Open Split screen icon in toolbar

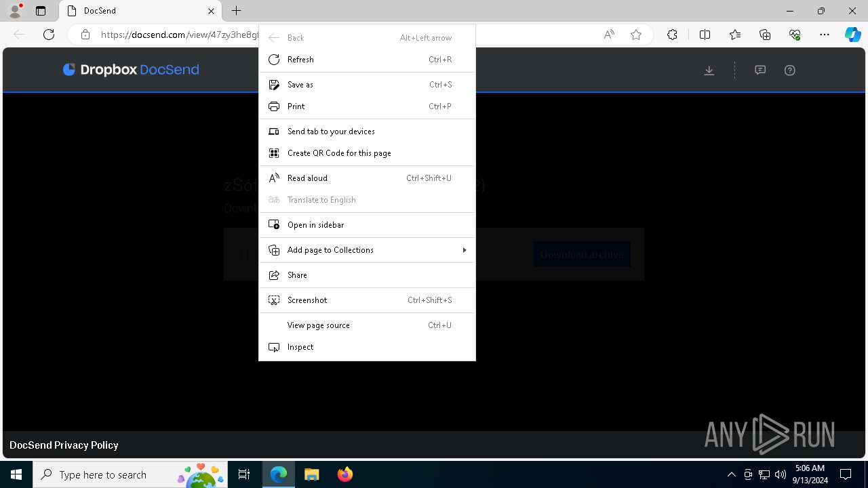705,35
